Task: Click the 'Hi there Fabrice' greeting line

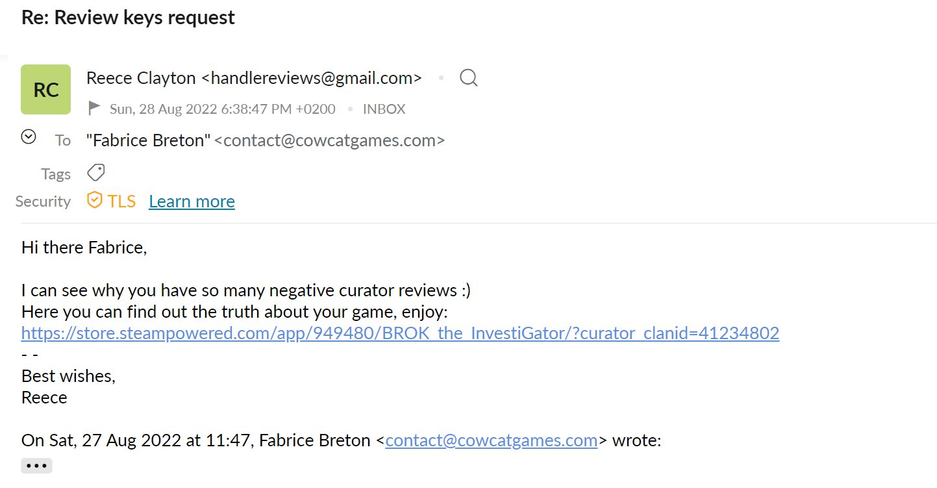Action: point(84,247)
